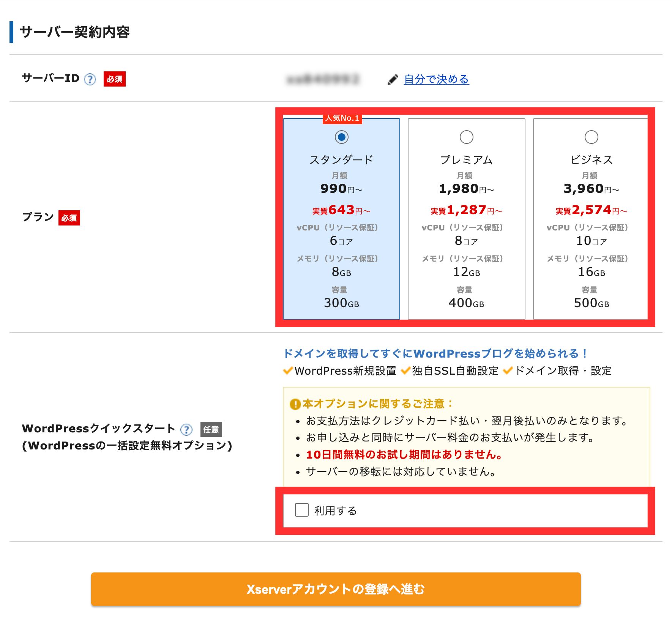This screenshot has height=629, width=672.
Task: Click the 990円 monthly price
Action: (341, 189)
